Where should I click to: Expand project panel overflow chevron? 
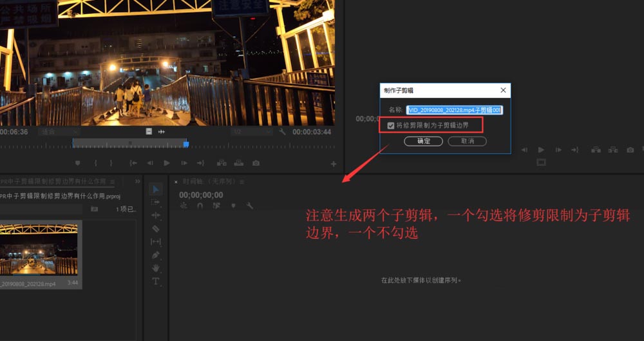click(139, 182)
